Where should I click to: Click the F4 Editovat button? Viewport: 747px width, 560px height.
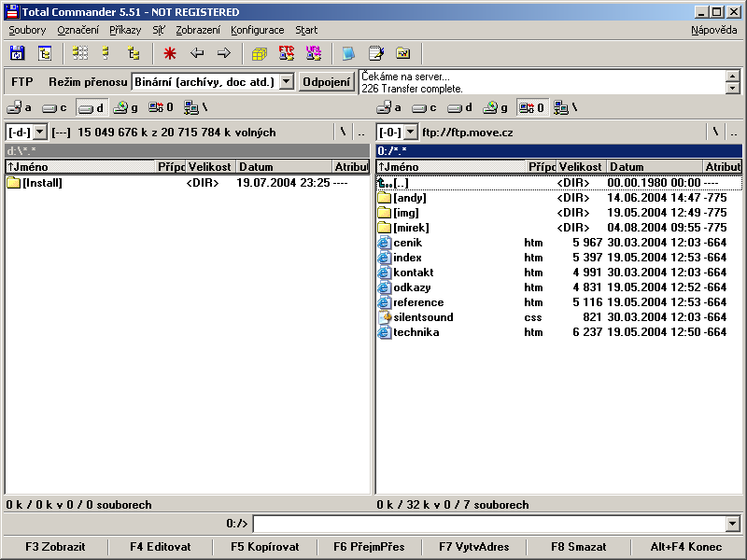pos(160,547)
